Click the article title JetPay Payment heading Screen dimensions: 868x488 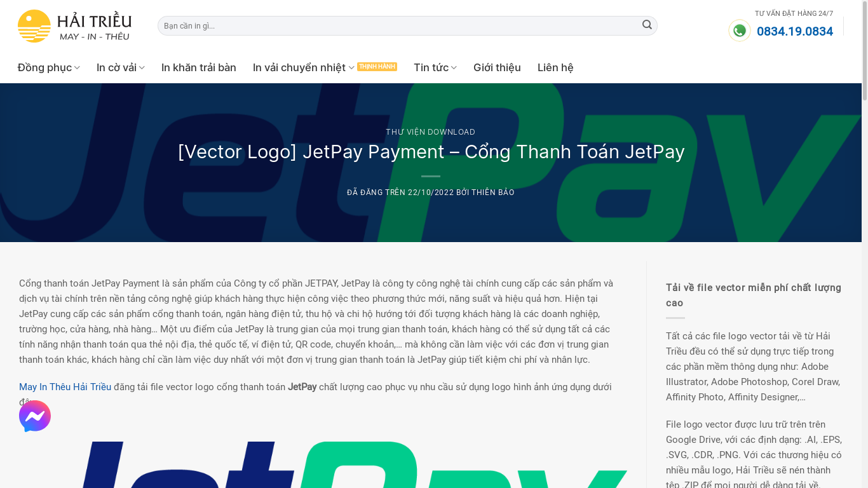[431, 152]
